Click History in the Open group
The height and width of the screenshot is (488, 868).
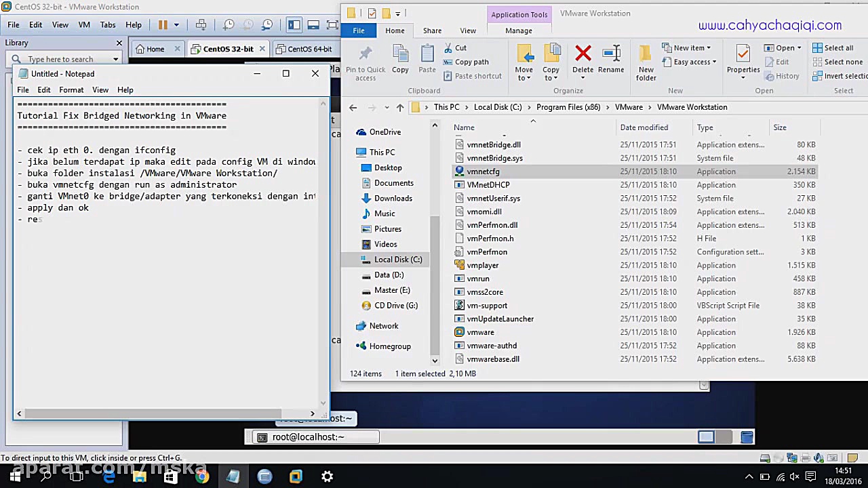[782, 76]
